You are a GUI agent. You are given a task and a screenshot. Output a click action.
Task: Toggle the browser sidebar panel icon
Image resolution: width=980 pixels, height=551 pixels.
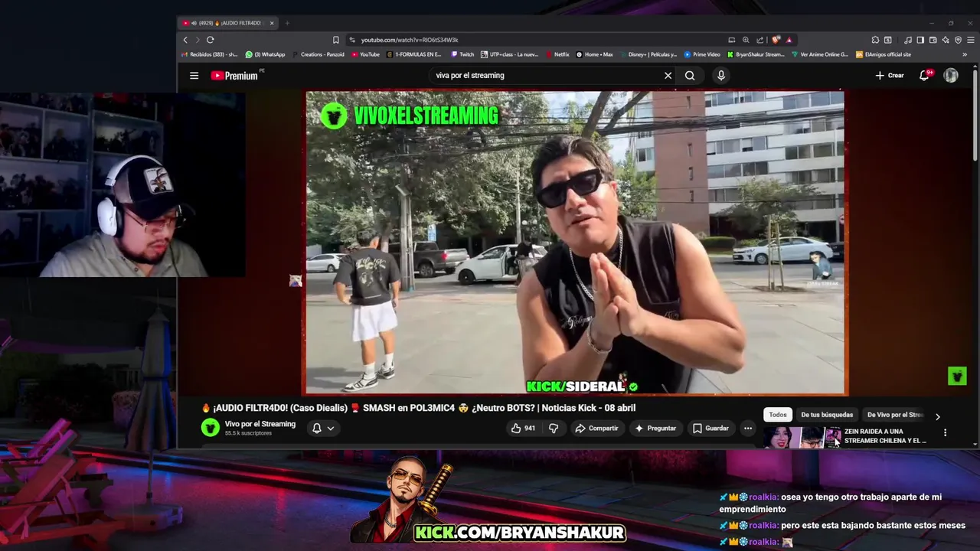click(920, 40)
